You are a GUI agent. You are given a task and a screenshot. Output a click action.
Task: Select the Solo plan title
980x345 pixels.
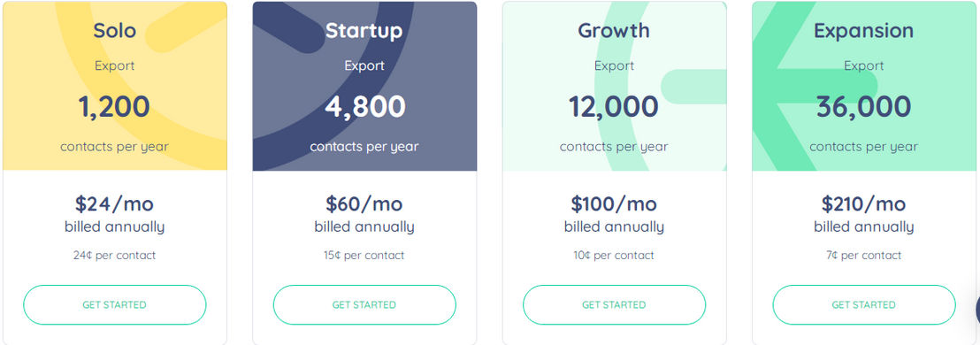[x=114, y=31]
